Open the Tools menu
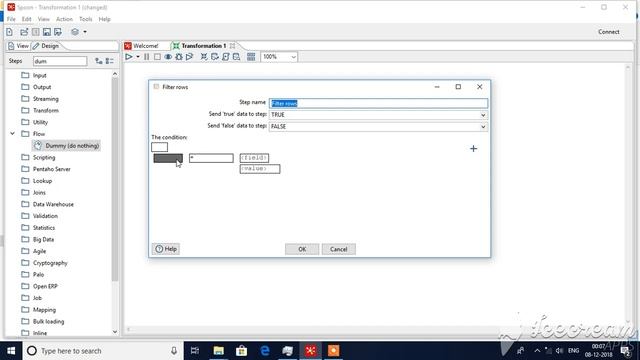This screenshot has width=640, height=360. [85, 19]
